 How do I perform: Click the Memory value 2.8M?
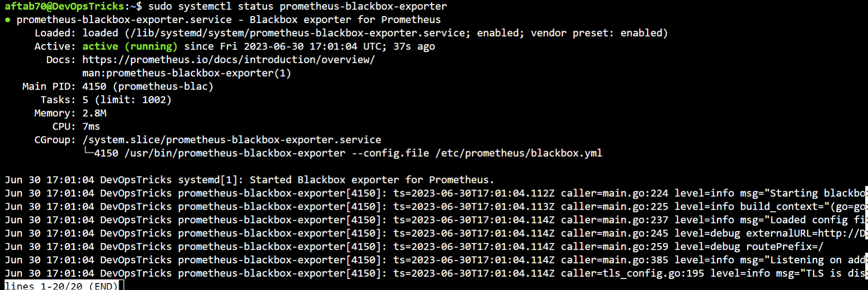point(94,113)
